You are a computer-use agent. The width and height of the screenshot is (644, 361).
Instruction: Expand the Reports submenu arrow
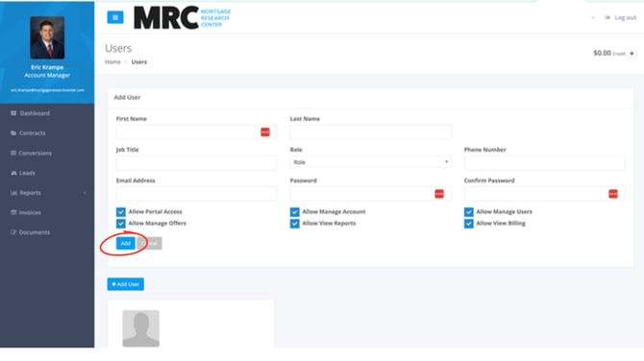pos(85,193)
